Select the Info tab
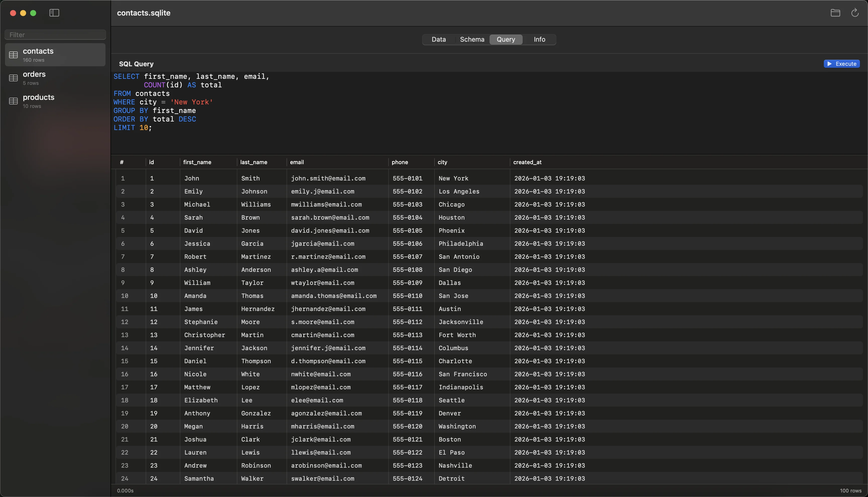The width and height of the screenshot is (868, 497). click(x=539, y=40)
